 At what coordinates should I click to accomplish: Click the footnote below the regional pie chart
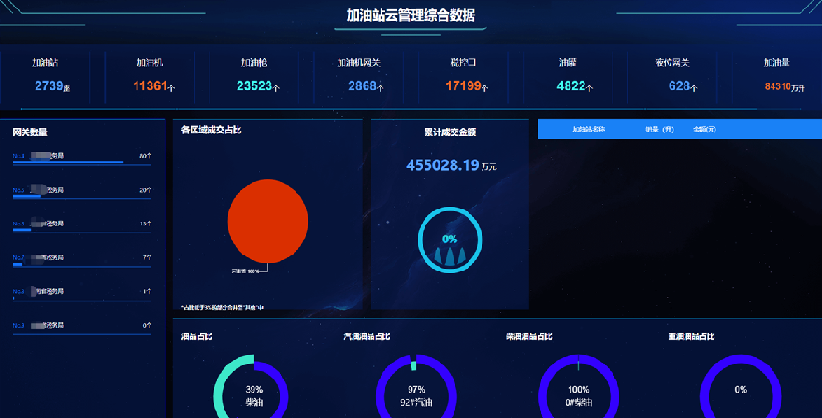(x=222, y=307)
